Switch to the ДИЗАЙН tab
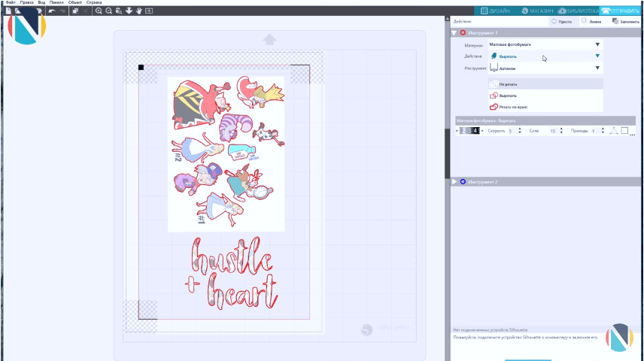This screenshot has width=644, height=361. tap(495, 11)
